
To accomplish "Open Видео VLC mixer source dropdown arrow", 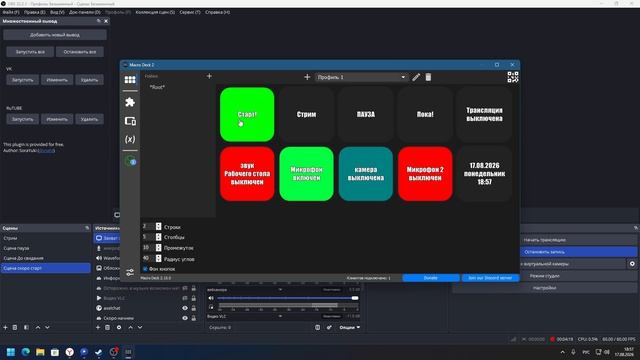I will click(280, 316).
